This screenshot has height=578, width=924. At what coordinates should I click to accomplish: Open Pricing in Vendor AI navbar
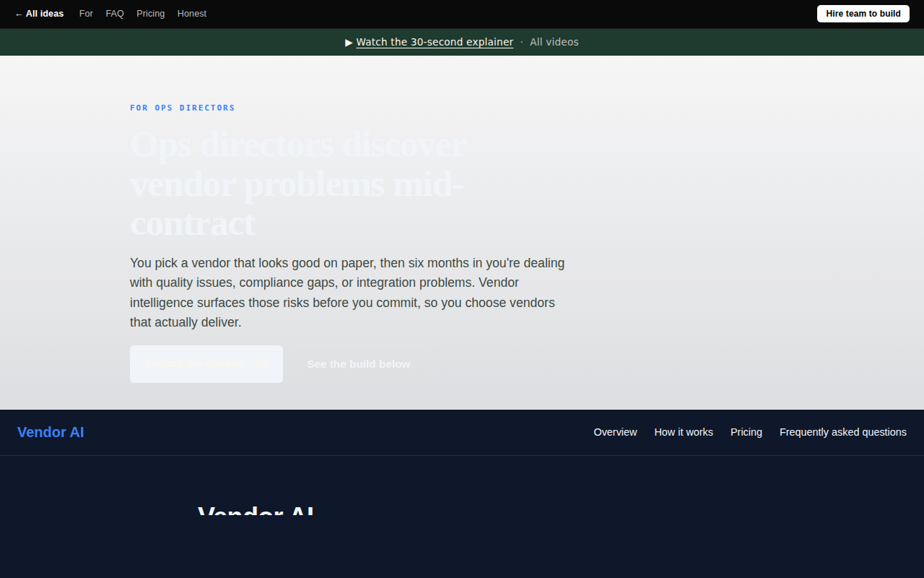click(x=746, y=432)
